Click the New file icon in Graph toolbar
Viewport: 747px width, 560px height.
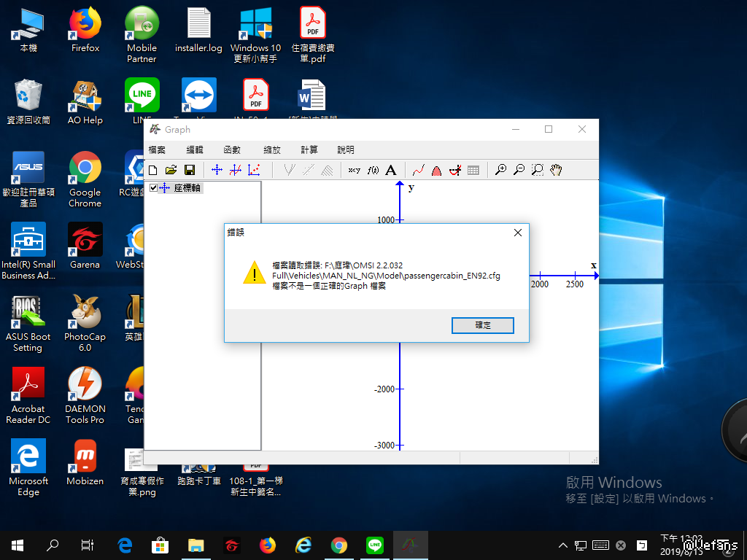point(153,170)
